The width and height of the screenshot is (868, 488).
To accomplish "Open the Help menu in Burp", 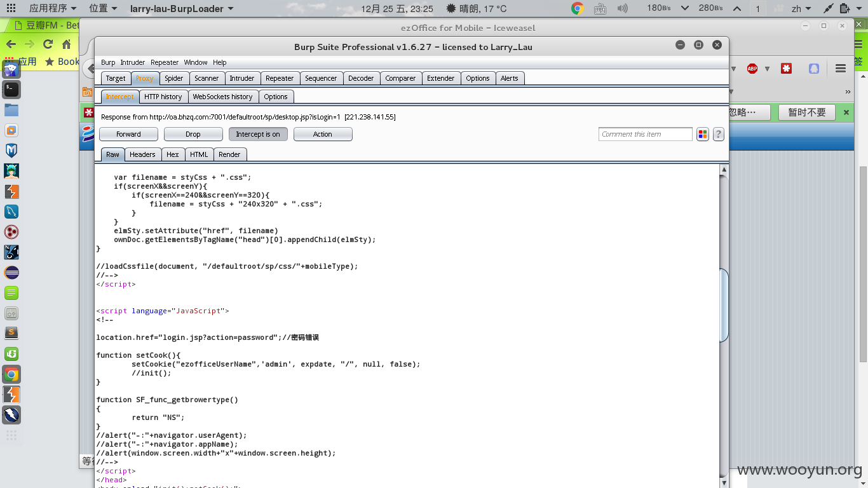I will pos(220,62).
